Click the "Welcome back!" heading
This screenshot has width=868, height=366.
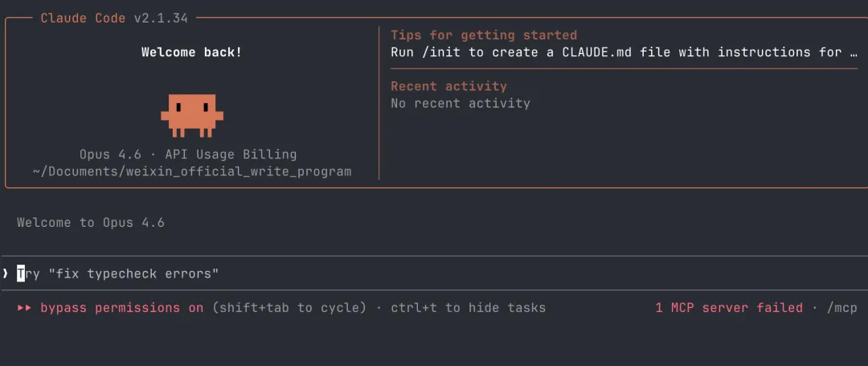pyautogui.click(x=191, y=52)
